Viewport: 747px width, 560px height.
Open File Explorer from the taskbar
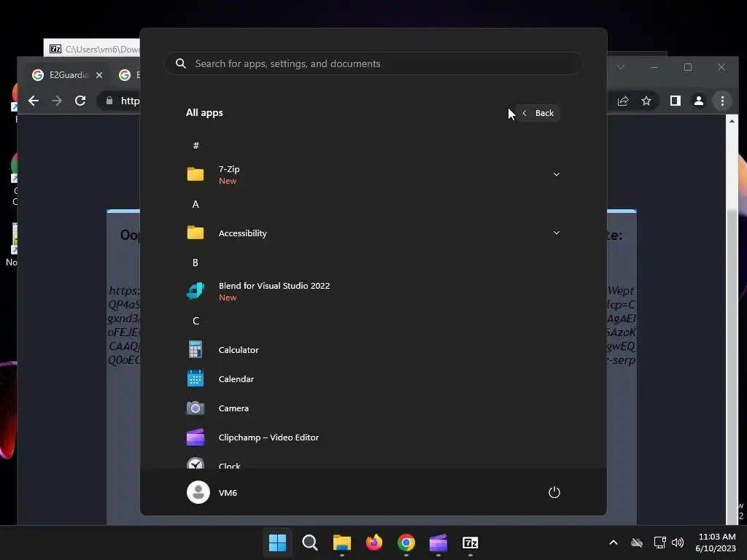coord(342,542)
